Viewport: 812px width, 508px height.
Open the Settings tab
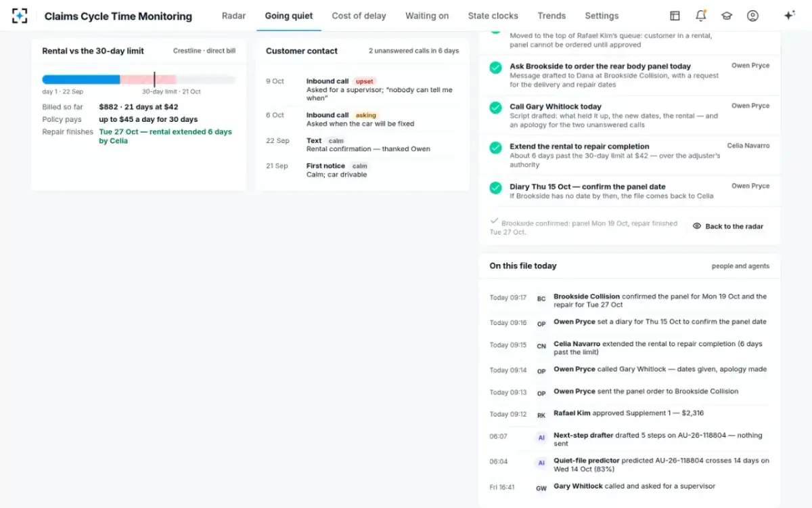point(602,16)
